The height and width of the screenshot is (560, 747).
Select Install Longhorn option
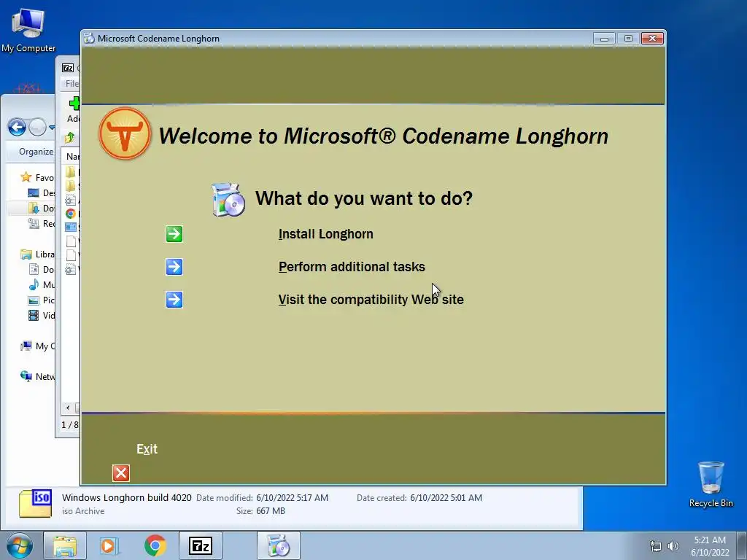click(x=326, y=234)
